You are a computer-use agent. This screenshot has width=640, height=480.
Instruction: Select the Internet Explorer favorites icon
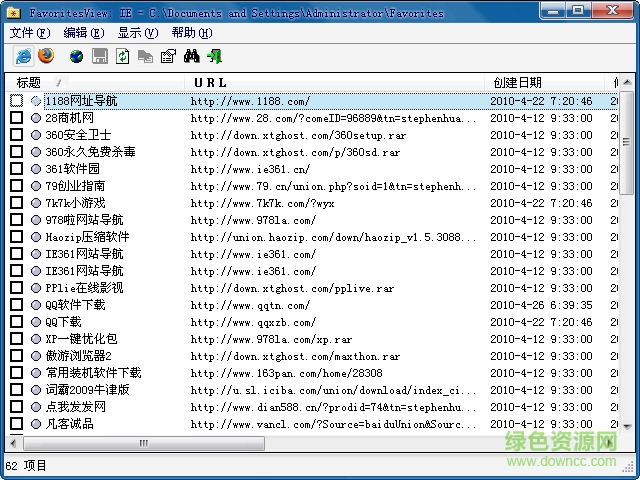pyautogui.click(x=23, y=56)
